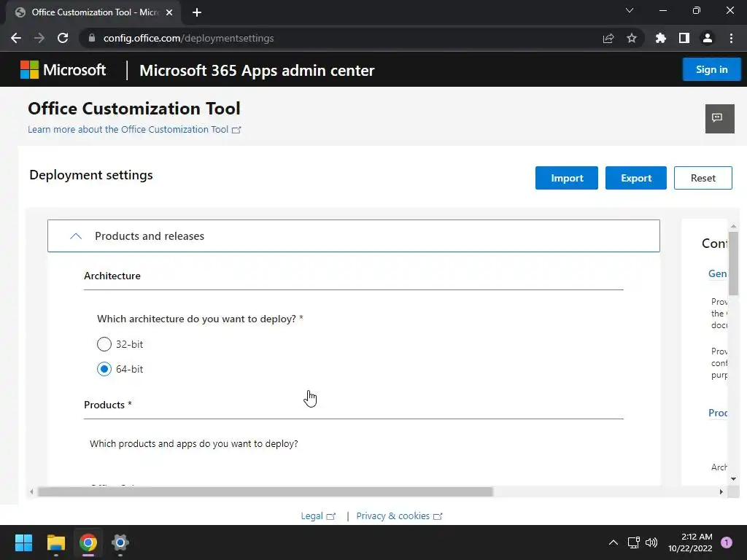This screenshot has height=560, width=747.
Task: Select the Office Customization Tool browser tab
Action: [94, 12]
